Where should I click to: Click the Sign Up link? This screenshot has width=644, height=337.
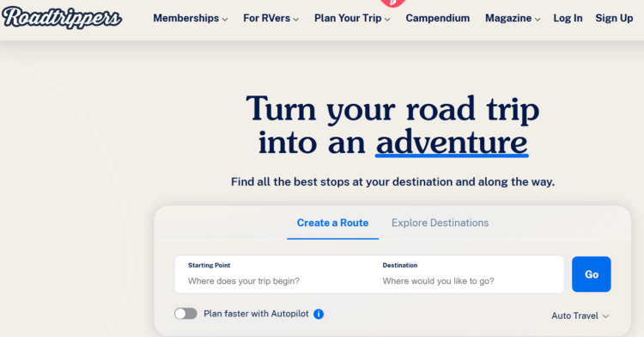click(x=614, y=19)
